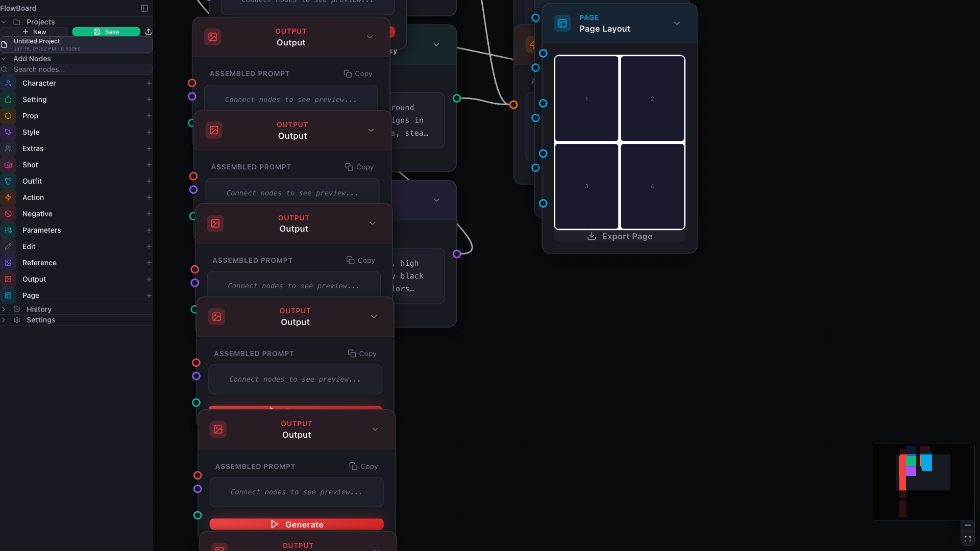The width and height of the screenshot is (980, 551).
Task: Select the Style node type
Action: click(x=77, y=132)
